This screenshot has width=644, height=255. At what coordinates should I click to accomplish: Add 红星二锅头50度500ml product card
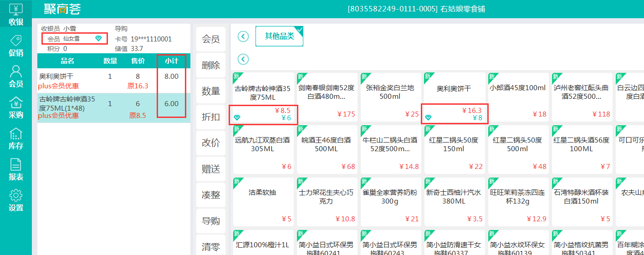pyautogui.click(x=517, y=150)
